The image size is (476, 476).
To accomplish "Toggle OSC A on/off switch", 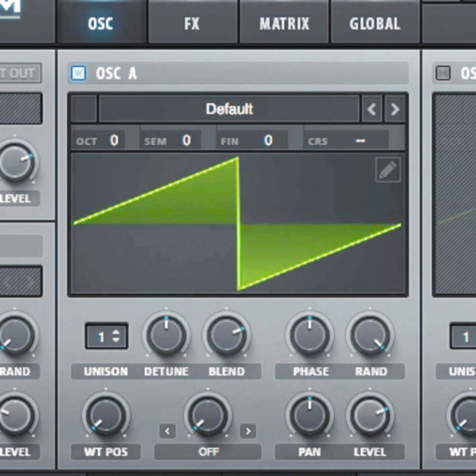I will [79, 73].
